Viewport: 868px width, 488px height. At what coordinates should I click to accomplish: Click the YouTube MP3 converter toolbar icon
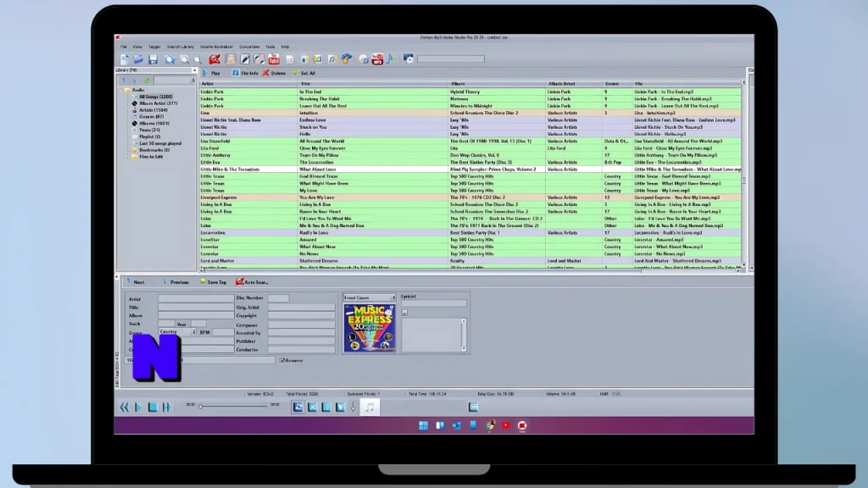[x=377, y=59]
